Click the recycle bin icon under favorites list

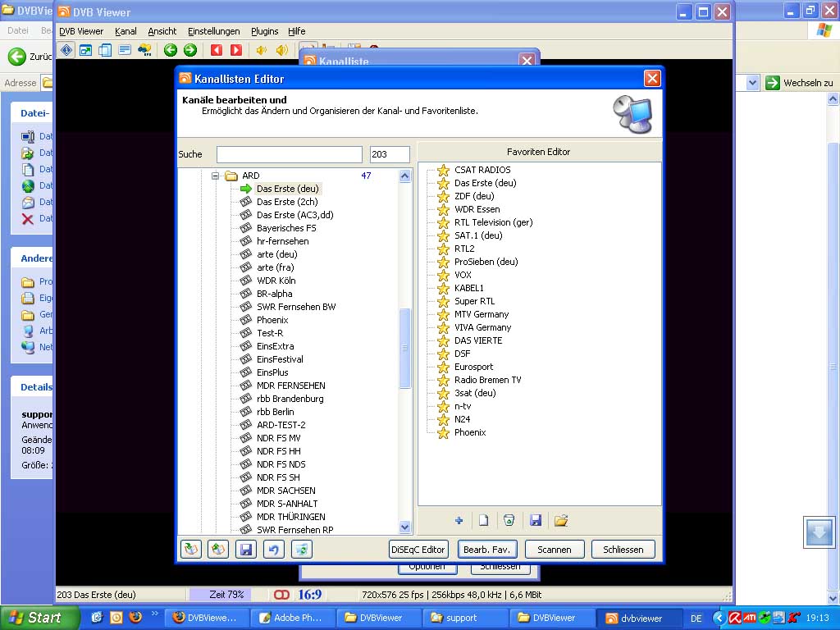click(x=509, y=520)
